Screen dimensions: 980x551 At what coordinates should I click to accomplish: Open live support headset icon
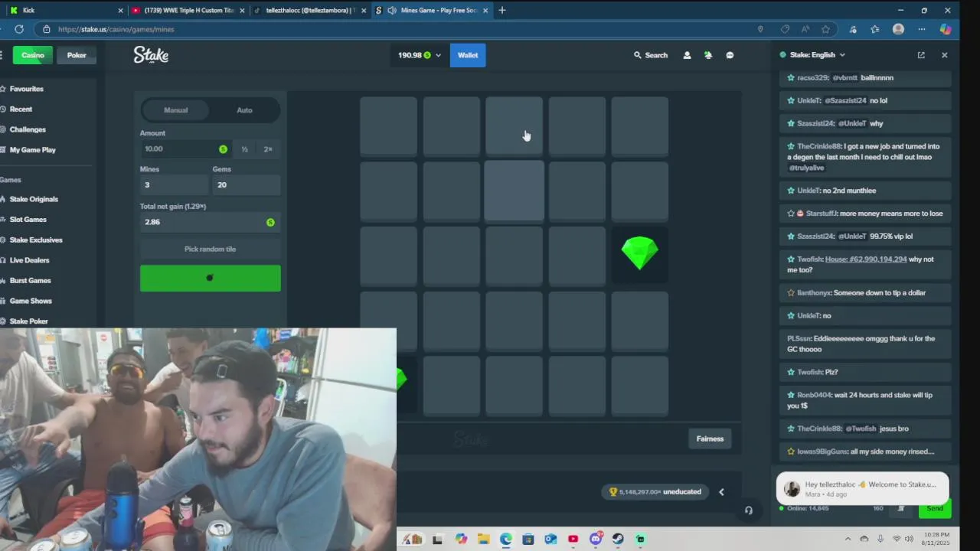point(749,510)
